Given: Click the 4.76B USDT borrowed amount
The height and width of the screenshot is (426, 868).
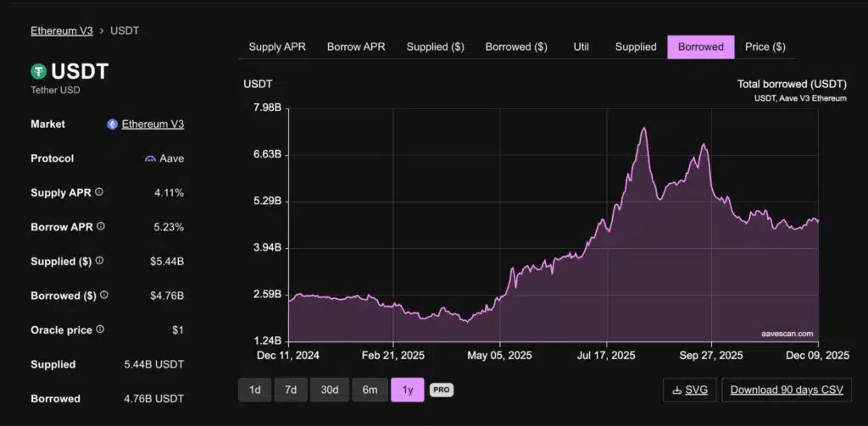Looking at the screenshot, I should click(154, 399).
